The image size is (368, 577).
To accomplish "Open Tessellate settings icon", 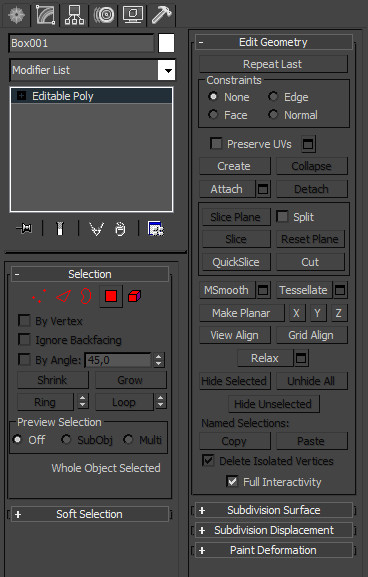I will (x=340, y=290).
